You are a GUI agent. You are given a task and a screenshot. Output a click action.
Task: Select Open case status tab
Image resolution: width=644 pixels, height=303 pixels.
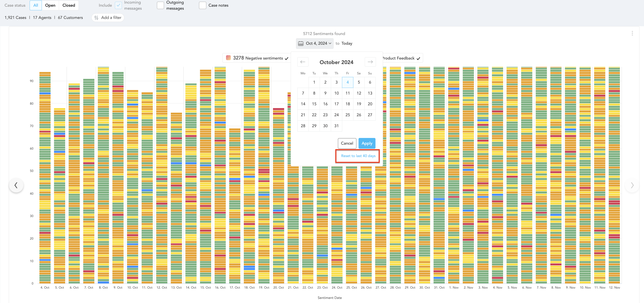50,5
